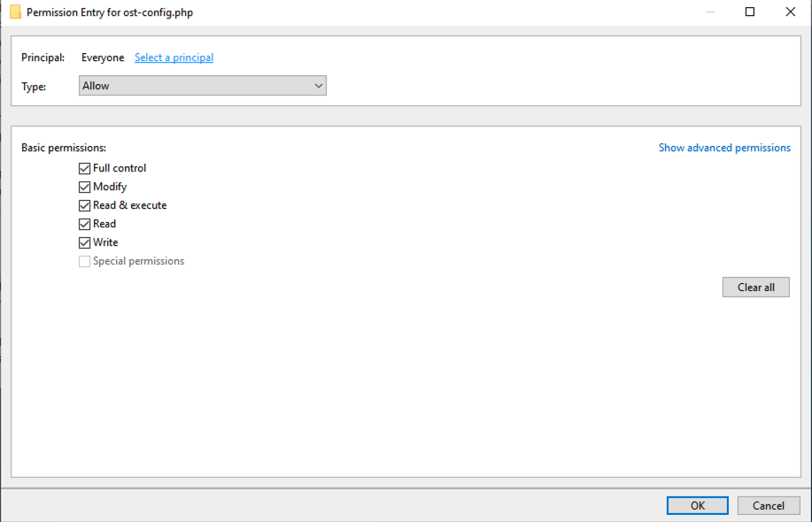Viewport: 812px width, 522px height.
Task: Click the Principal label
Action: pos(43,58)
